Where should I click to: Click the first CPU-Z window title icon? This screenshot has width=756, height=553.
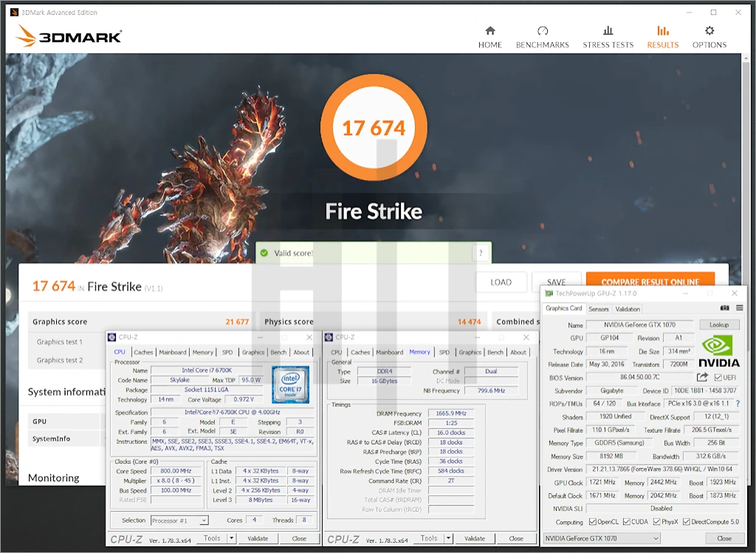coord(112,337)
